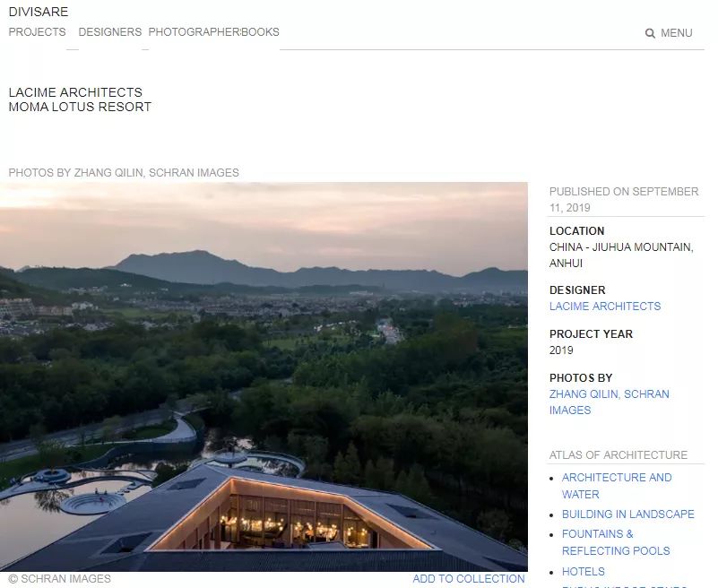Click the LACIME ARCHITECTS designer link

click(605, 307)
